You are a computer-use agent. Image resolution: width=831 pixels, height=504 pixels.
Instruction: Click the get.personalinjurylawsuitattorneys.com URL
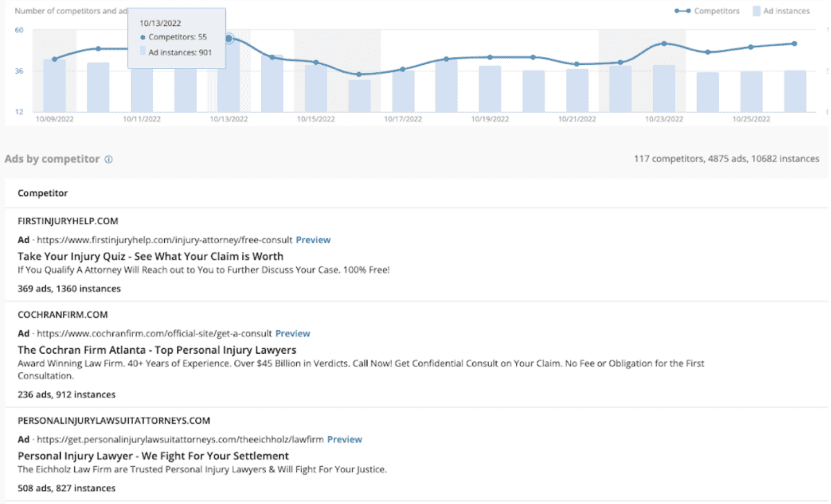click(180, 439)
